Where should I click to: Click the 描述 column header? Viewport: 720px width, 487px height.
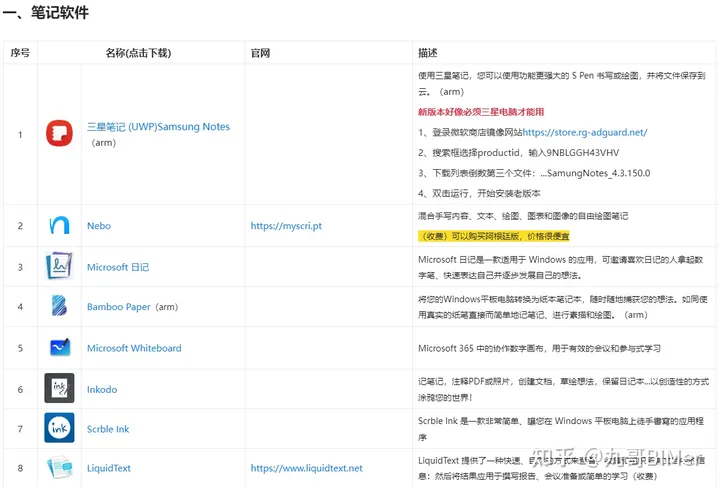coord(428,53)
